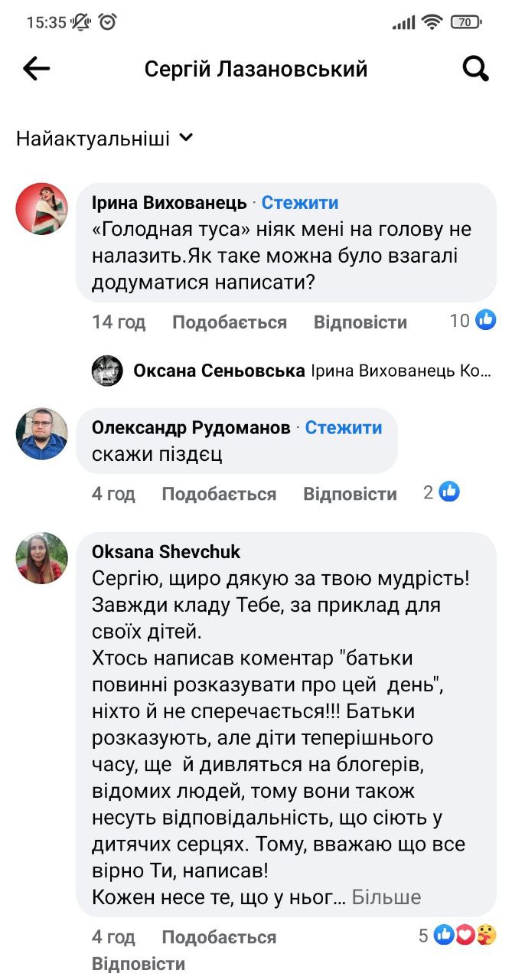This screenshot has width=512, height=980.
Task: Follow Ірина Вихованець with Стежити
Action: pyautogui.click(x=300, y=202)
